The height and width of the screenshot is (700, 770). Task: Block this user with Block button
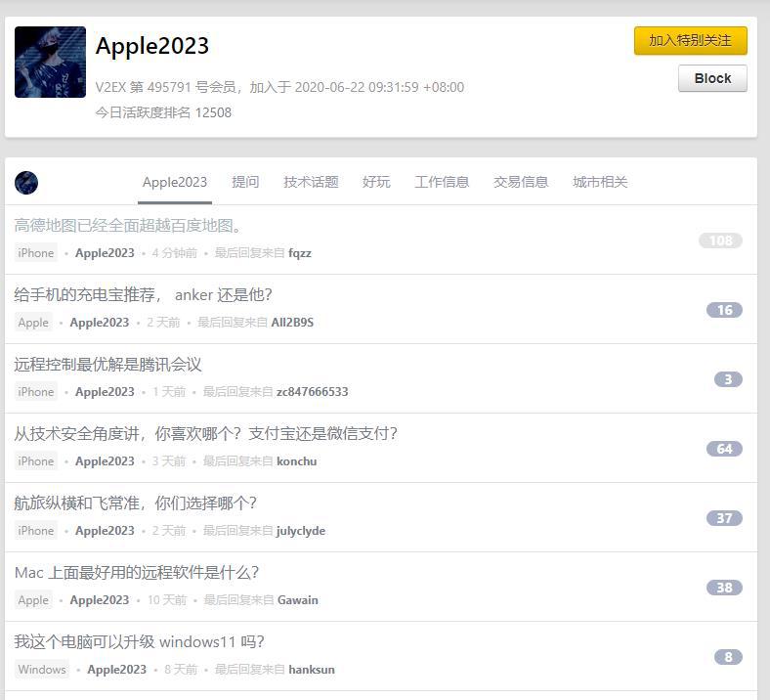712,78
